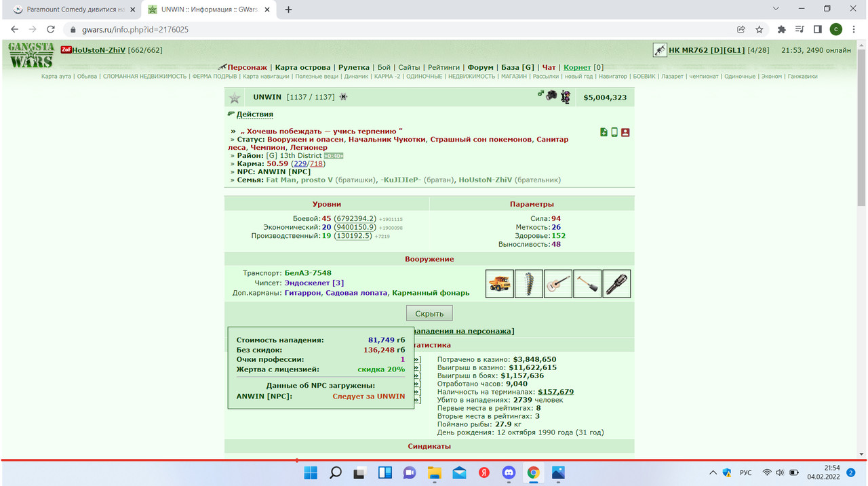This screenshot has width=868, height=486.
Task: Open a new browser tab
Action: coord(289,9)
